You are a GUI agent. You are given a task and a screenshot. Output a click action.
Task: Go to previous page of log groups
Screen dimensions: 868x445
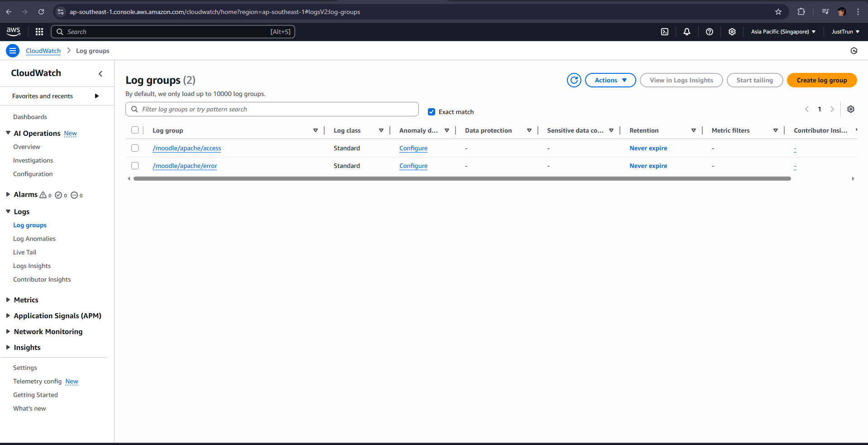(x=807, y=109)
